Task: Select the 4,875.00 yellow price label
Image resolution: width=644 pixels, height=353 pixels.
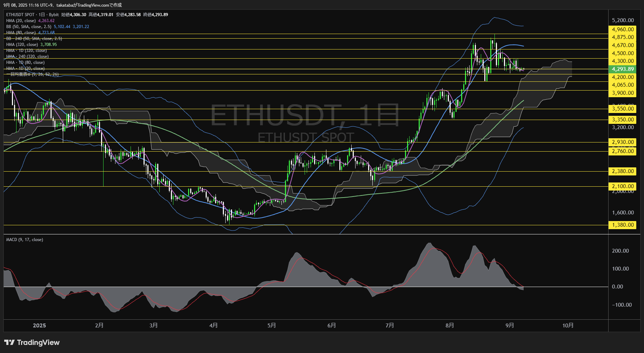Action: tap(622, 37)
